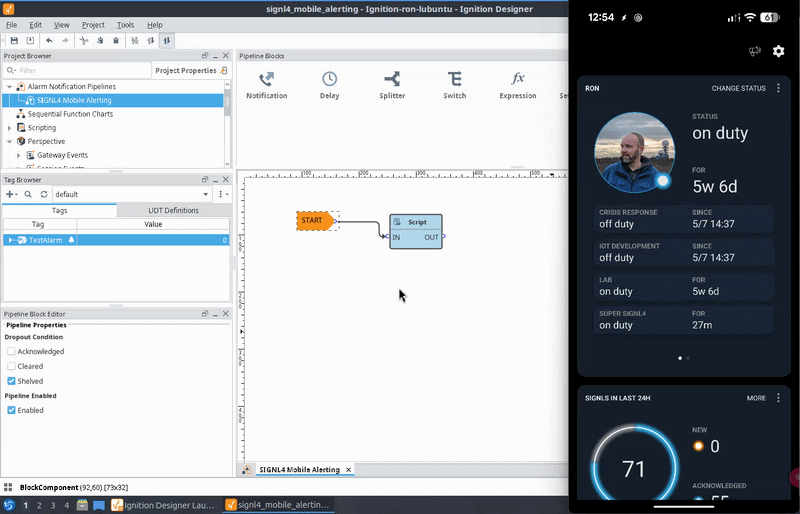Open the Help menu
800x514 pixels.
(155, 25)
